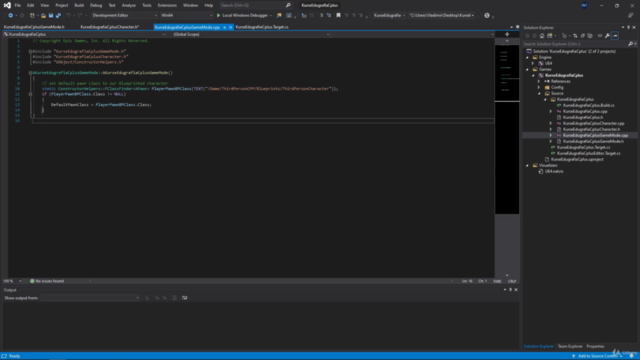The height and width of the screenshot is (360, 640).
Task: Click the Properties wrench icon
Action: click(607, 36)
